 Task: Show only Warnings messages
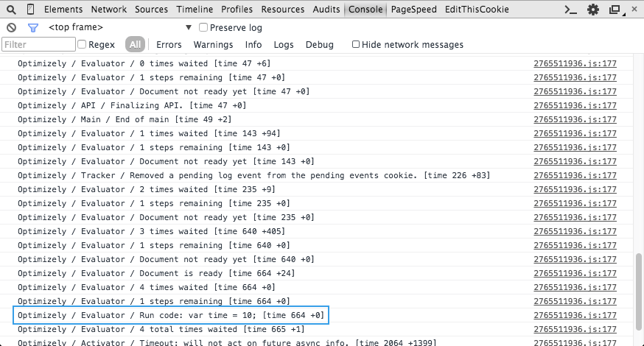tap(213, 45)
